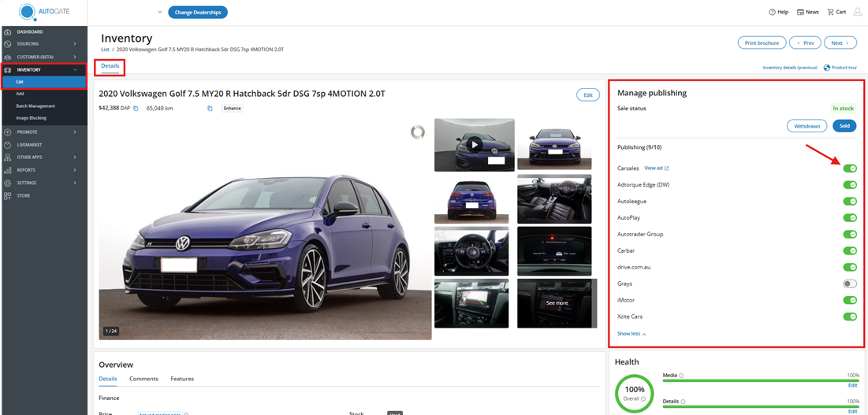
Task: Open the News icon in header
Action: tap(800, 12)
